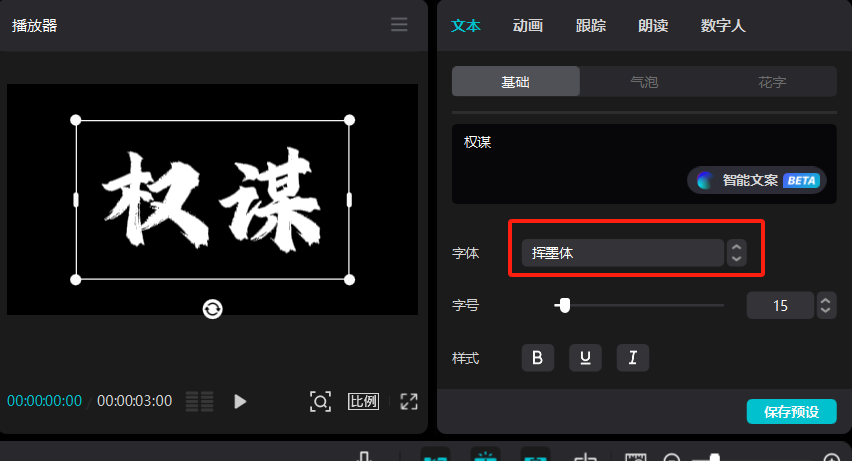Open the 挥墨体 font dropdown
The image size is (852, 461).
[623, 253]
